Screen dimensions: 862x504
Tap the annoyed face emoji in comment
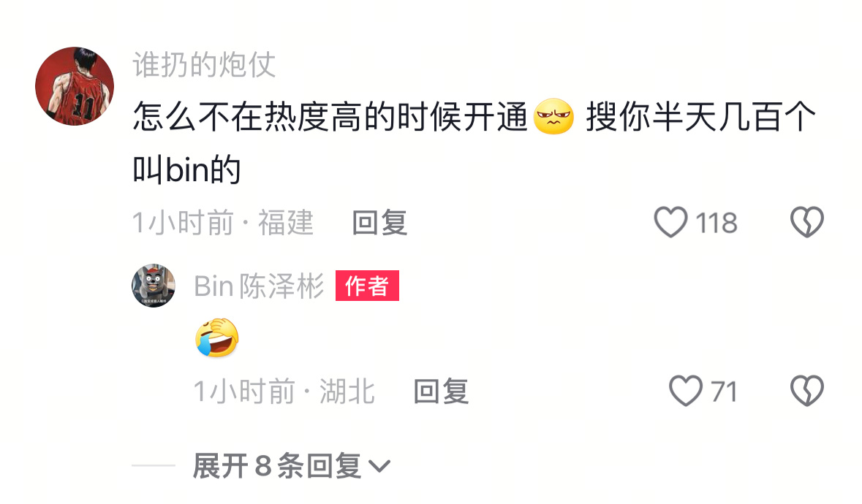point(553,117)
